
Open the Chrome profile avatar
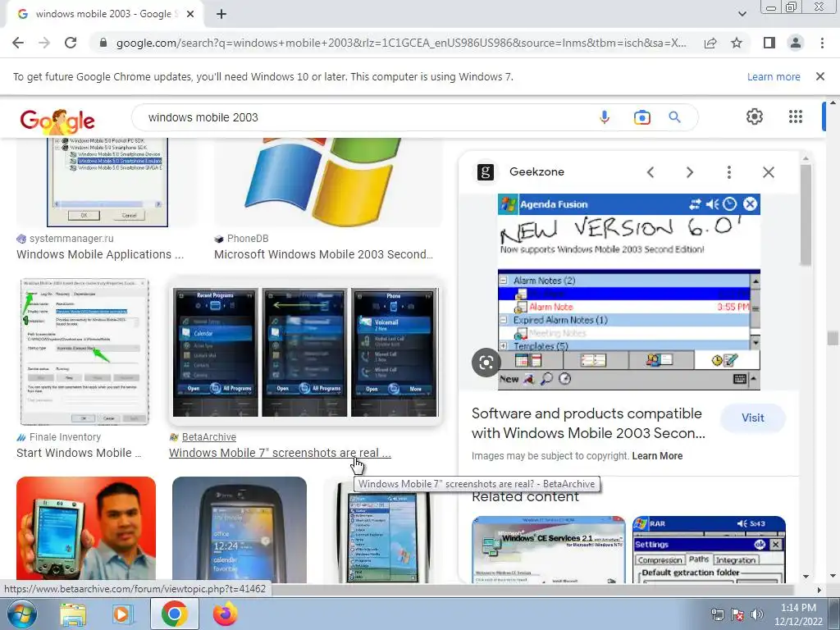(x=796, y=43)
